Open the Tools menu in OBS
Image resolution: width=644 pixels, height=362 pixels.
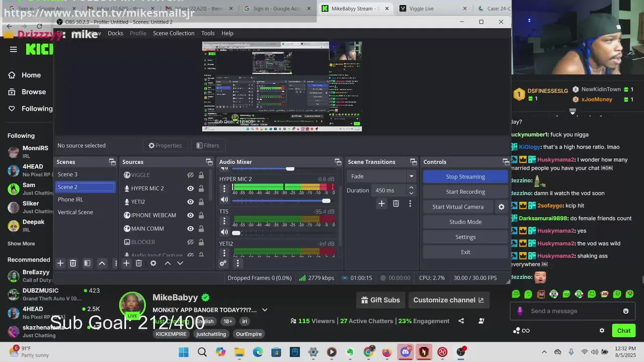[x=208, y=33]
